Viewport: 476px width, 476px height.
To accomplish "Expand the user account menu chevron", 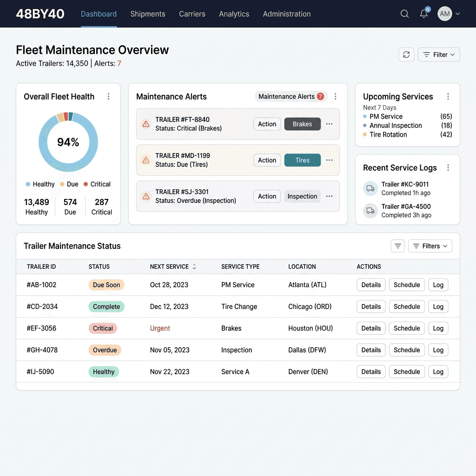I will tap(458, 13).
